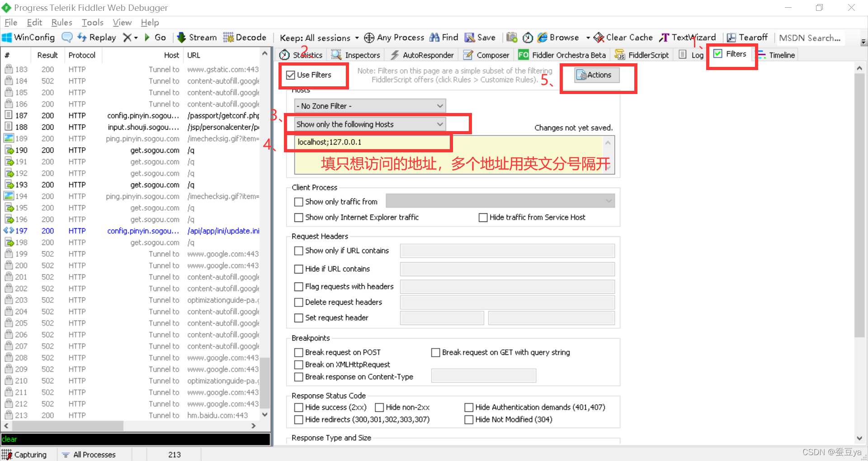Switch to the Inspectors tab

point(356,55)
